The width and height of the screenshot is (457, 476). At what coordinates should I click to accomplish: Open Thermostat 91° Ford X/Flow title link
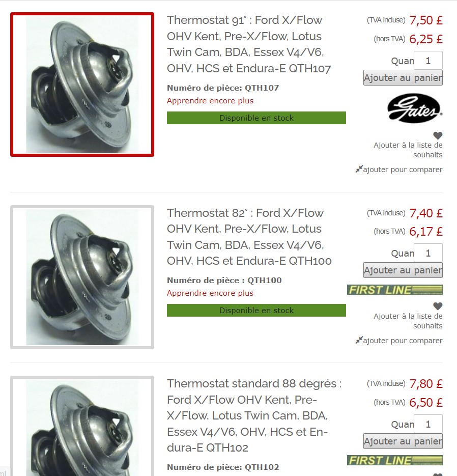pos(249,44)
